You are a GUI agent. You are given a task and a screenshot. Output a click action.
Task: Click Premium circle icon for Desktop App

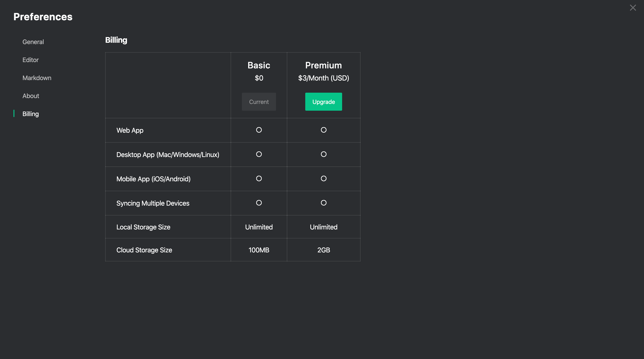323,154
